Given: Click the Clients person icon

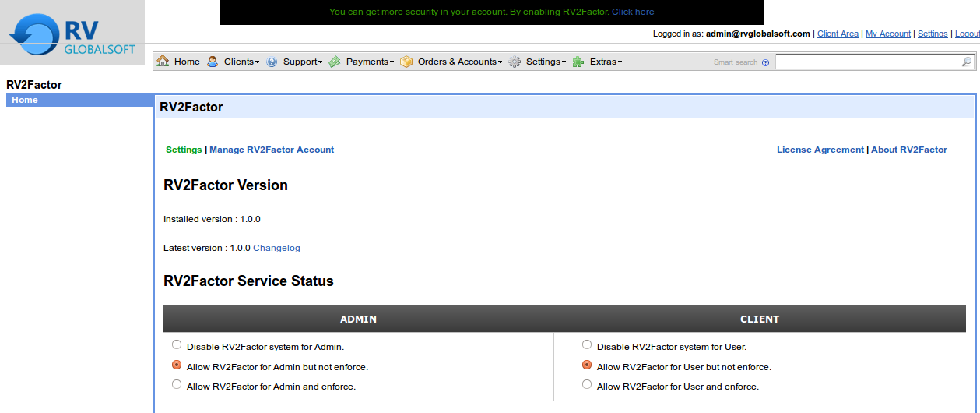Looking at the screenshot, I should point(213,62).
